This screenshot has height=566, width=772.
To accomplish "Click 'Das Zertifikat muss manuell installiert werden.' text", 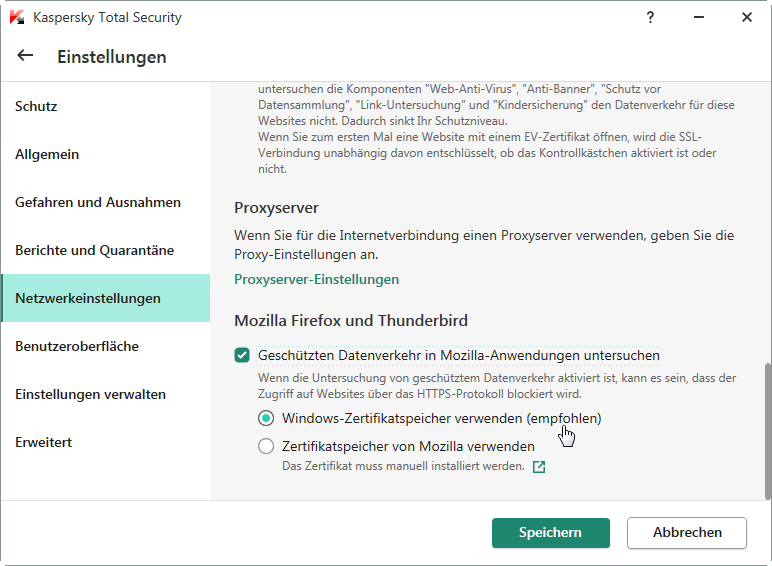I will [x=403, y=466].
